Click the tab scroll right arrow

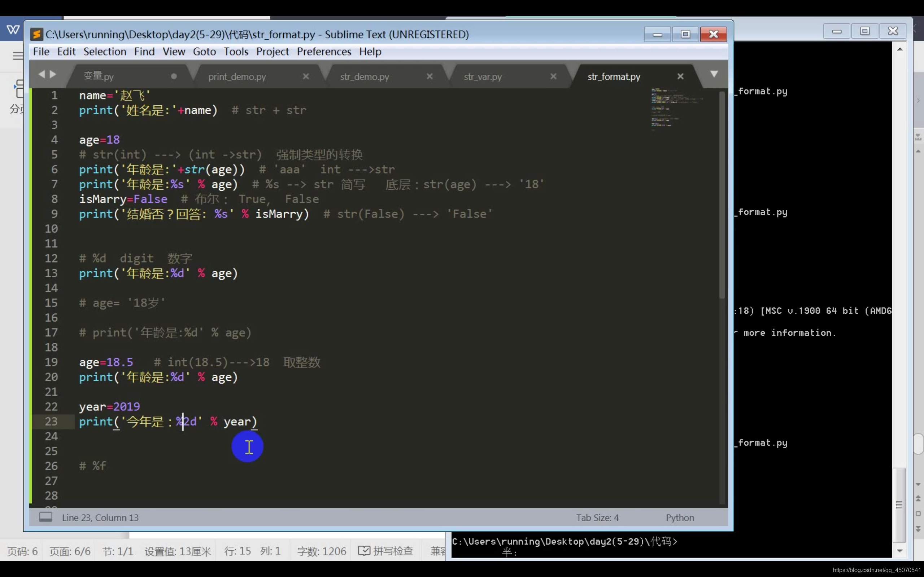coord(53,74)
